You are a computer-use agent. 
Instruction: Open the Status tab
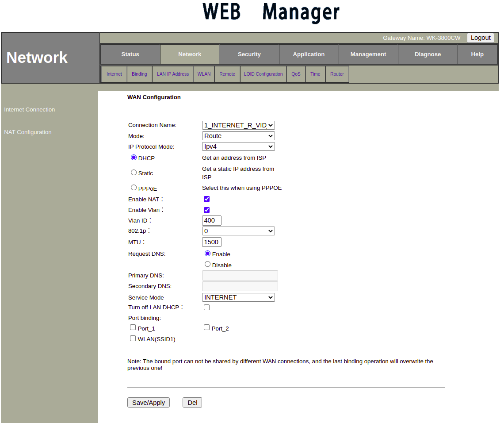130,54
